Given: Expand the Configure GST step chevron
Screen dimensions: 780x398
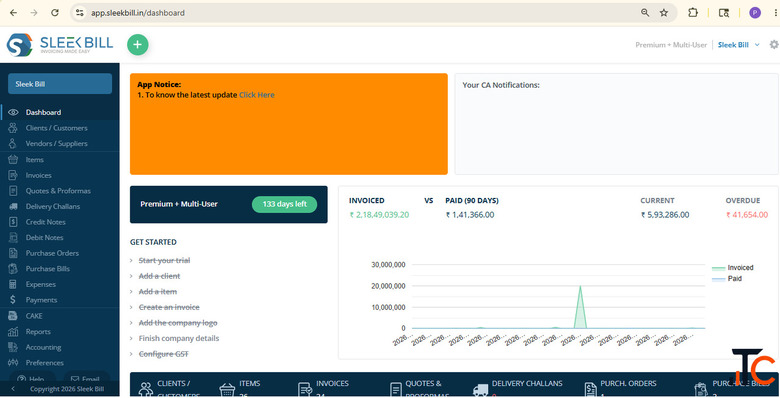Looking at the screenshot, I should [x=131, y=354].
